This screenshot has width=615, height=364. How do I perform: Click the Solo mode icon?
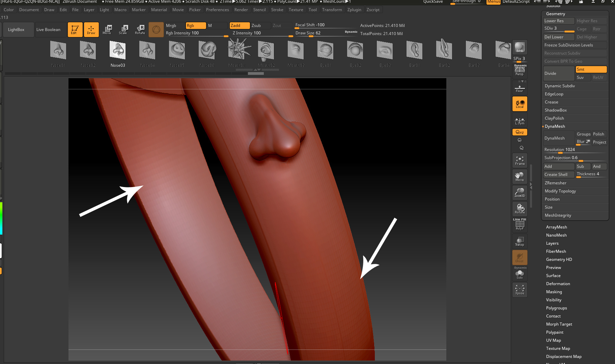tap(520, 274)
